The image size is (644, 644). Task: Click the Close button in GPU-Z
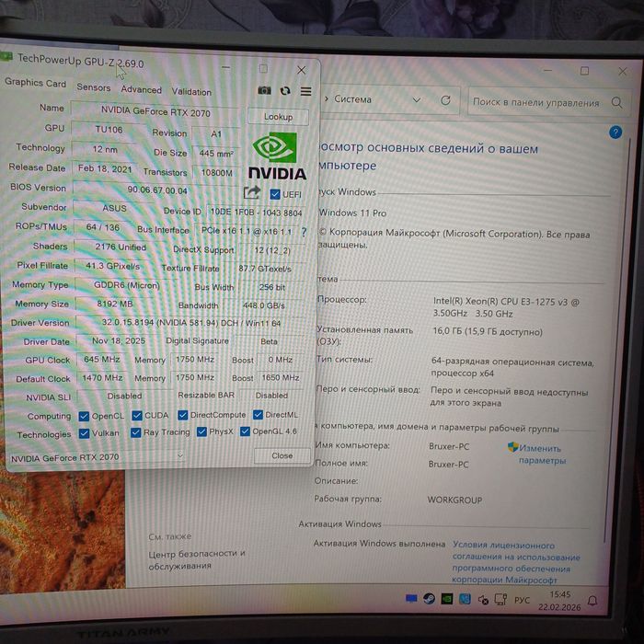pos(282,455)
